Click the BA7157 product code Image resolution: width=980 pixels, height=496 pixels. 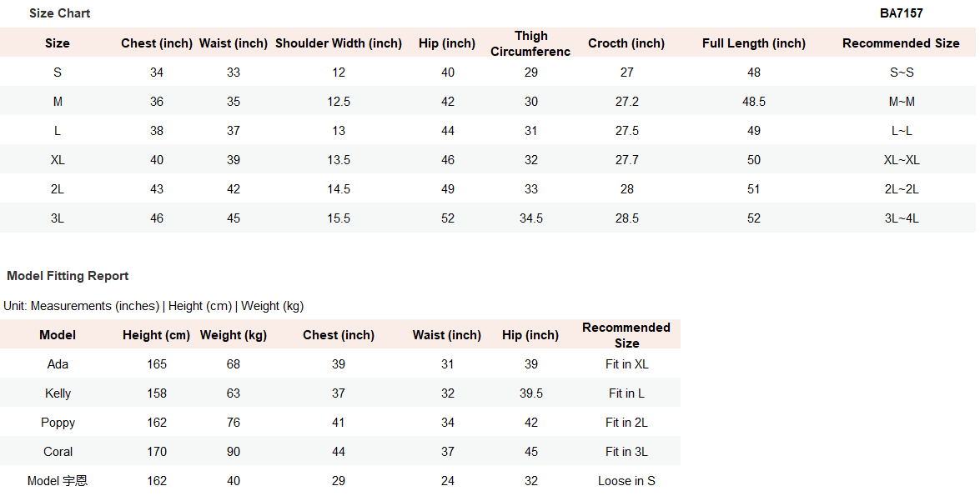pos(901,13)
